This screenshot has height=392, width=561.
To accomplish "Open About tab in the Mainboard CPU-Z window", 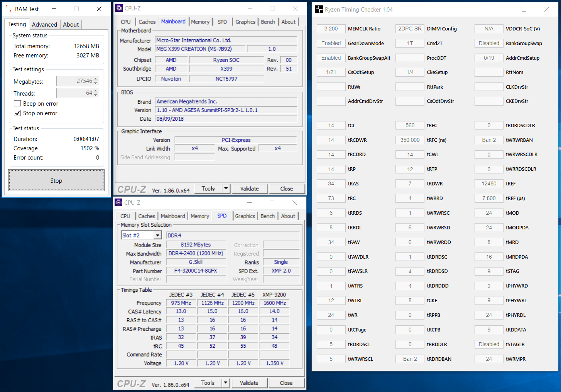I will pos(289,22).
